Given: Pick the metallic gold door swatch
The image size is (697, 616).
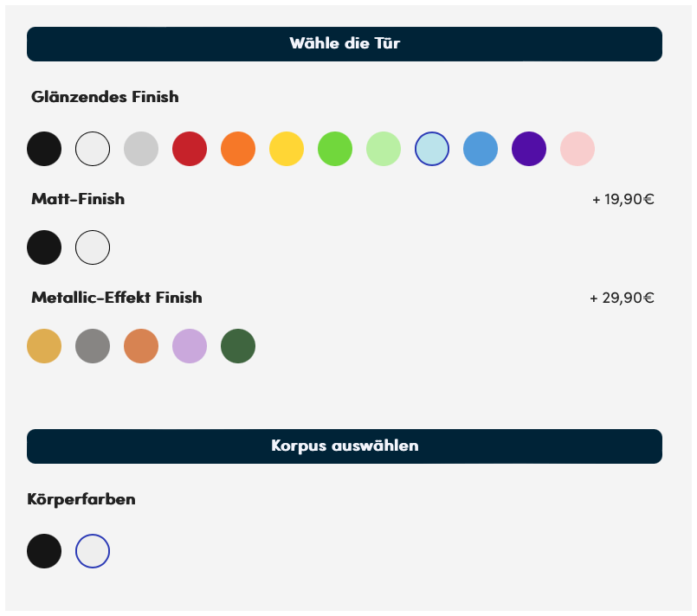Looking at the screenshot, I should (44, 346).
